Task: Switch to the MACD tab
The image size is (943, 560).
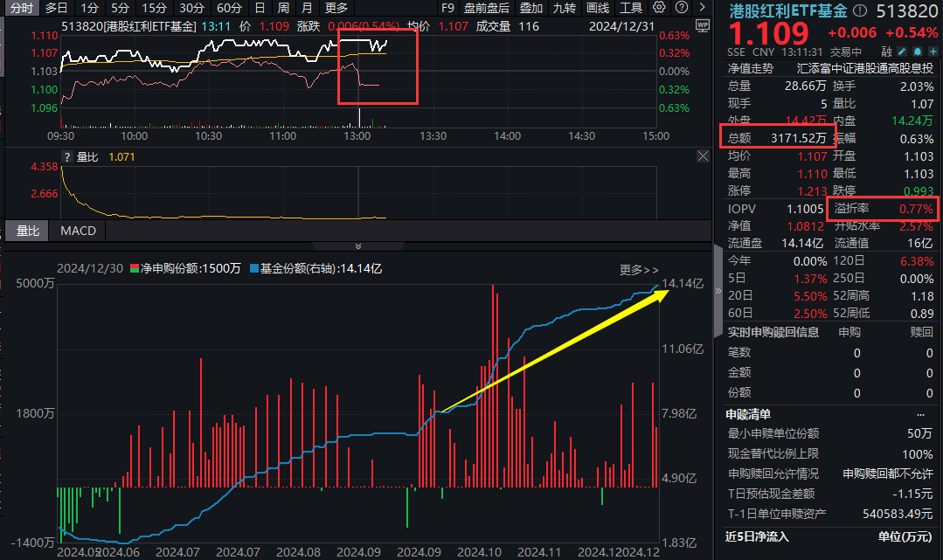Action: 77,231
